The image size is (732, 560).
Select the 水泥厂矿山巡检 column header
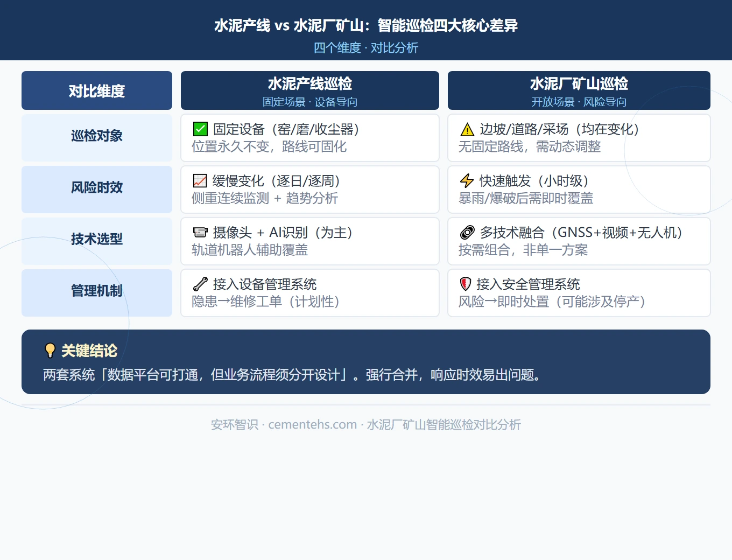click(x=579, y=90)
